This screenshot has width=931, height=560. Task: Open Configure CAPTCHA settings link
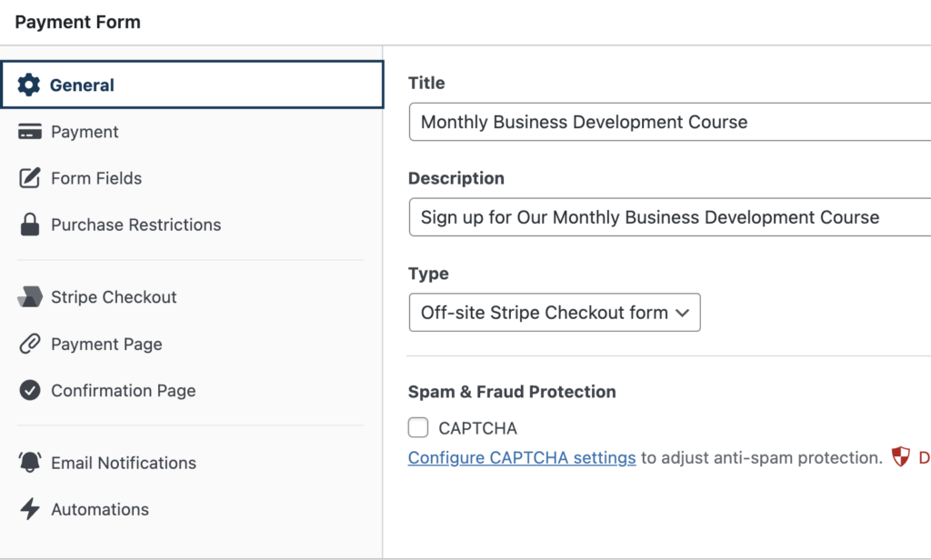click(522, 458)
